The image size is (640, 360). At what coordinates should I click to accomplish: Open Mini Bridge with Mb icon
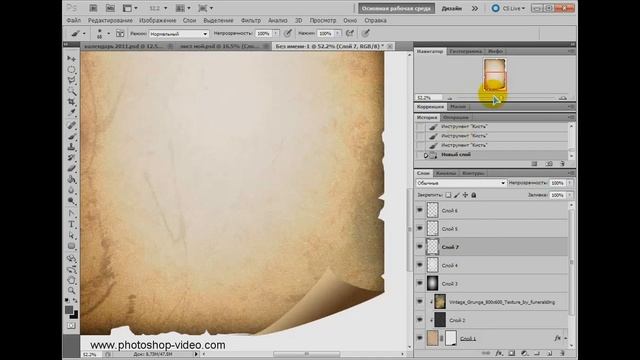click(x=110, y=8)
